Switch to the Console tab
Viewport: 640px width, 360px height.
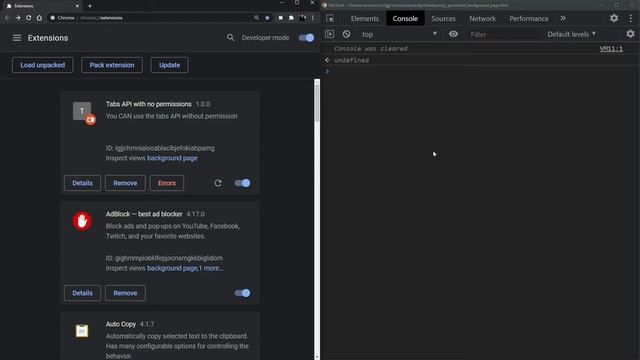coord(405,19)
